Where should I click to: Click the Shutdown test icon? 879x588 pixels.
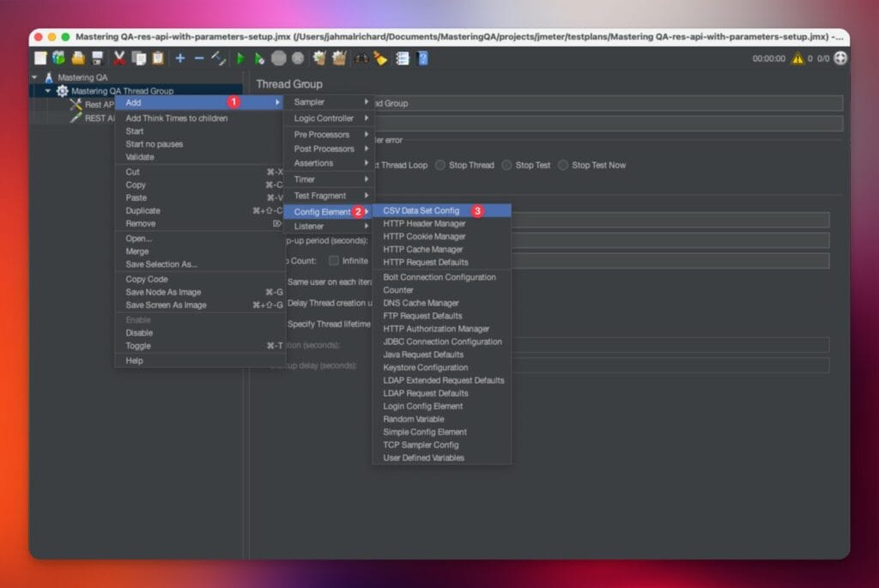(298, 58)
